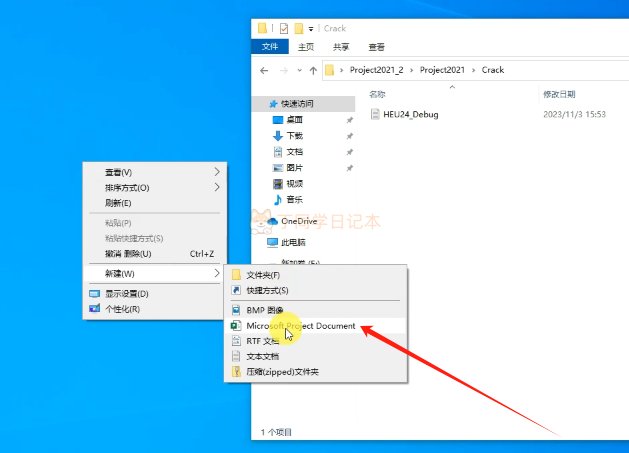This screenshot has width=629, height=453.
Task: Switch to the Home tab in Explorer
Action: 306,47
